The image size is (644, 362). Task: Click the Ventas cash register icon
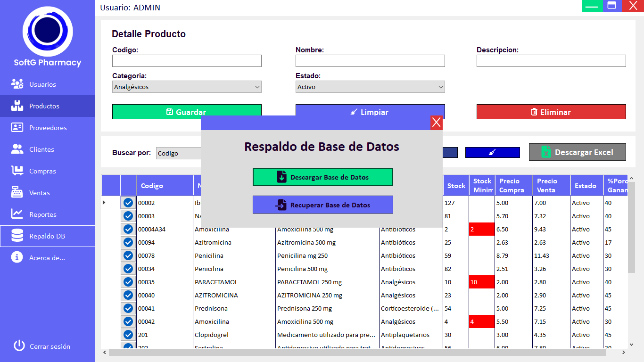[17, 193]
